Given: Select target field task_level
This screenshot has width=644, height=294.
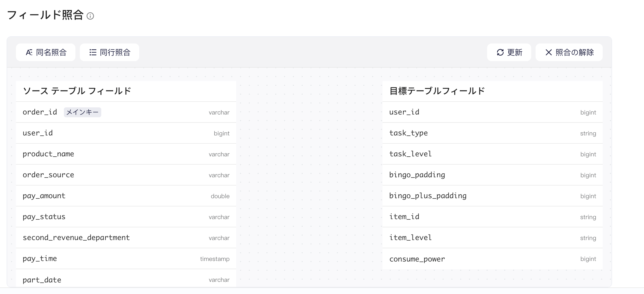Looking at the screenshot, I should (493, 154).
